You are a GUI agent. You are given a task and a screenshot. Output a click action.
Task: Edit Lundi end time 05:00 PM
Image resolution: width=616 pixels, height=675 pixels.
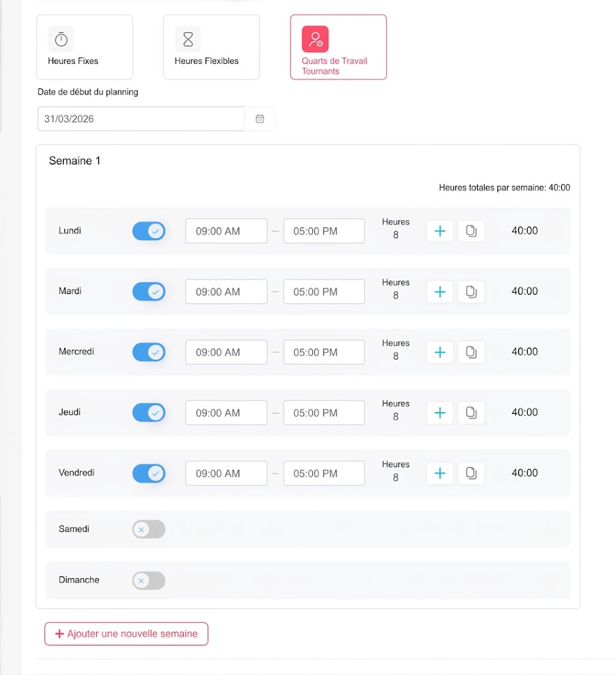tap(324, 231)
